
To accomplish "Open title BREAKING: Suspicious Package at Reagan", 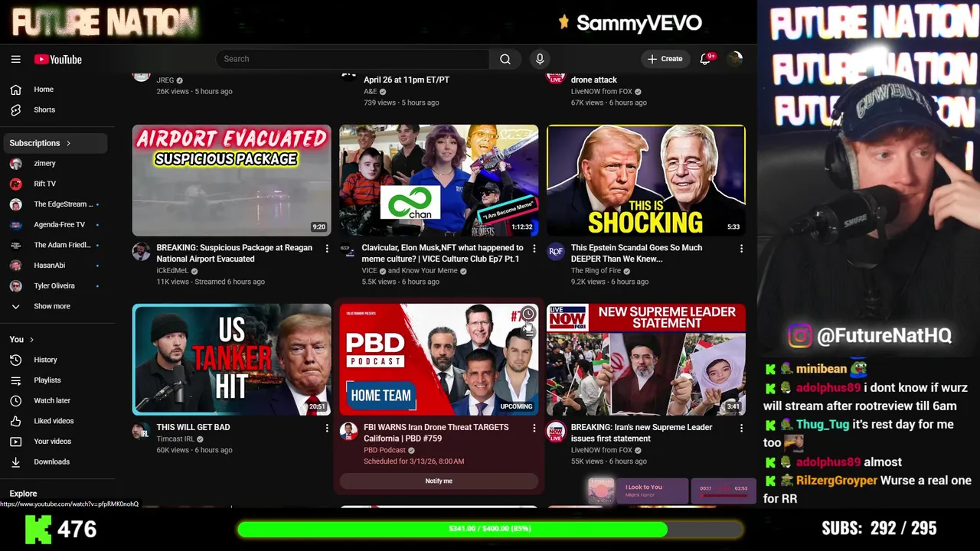I will tap(234, 253).
